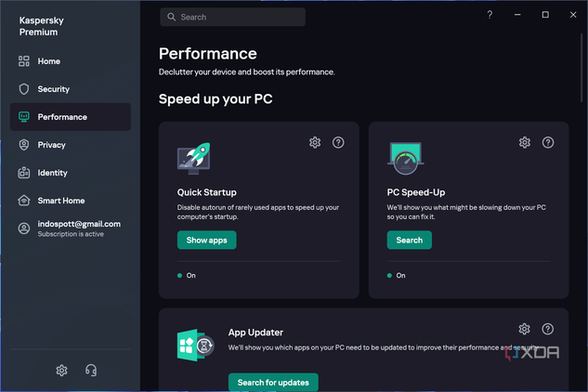Open the Smart Home section
Screen dimensions: 588x392
(70, 201)
